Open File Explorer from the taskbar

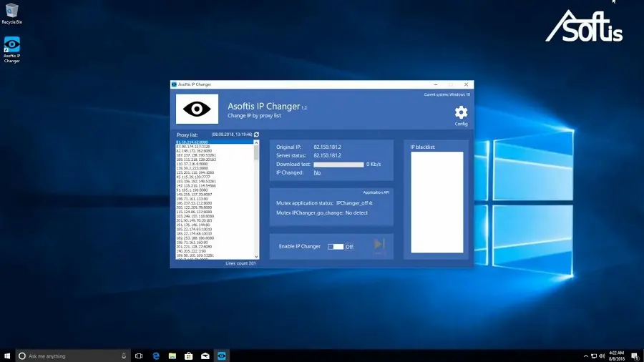pos(172,356)
